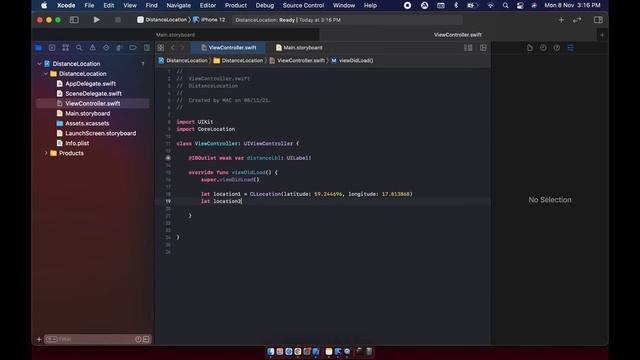Show the Symbol navigator
Screen dimensions: 640x360
click(x=65, y=48)
